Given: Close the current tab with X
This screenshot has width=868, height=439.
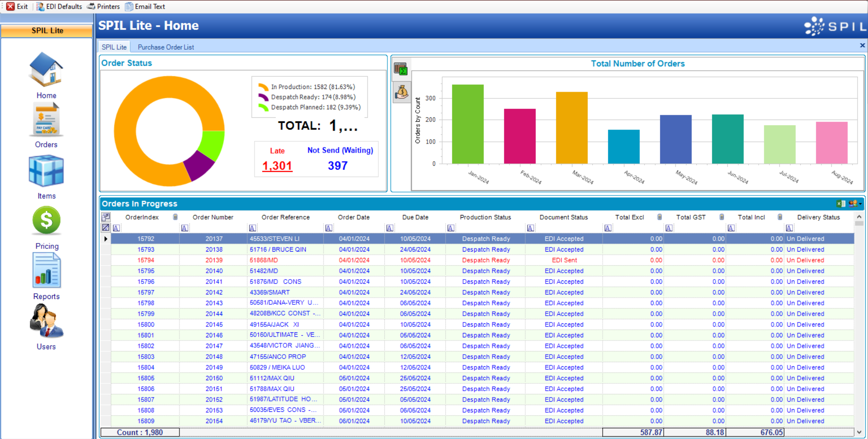Looking at the screenshot, I should (862, 45).
